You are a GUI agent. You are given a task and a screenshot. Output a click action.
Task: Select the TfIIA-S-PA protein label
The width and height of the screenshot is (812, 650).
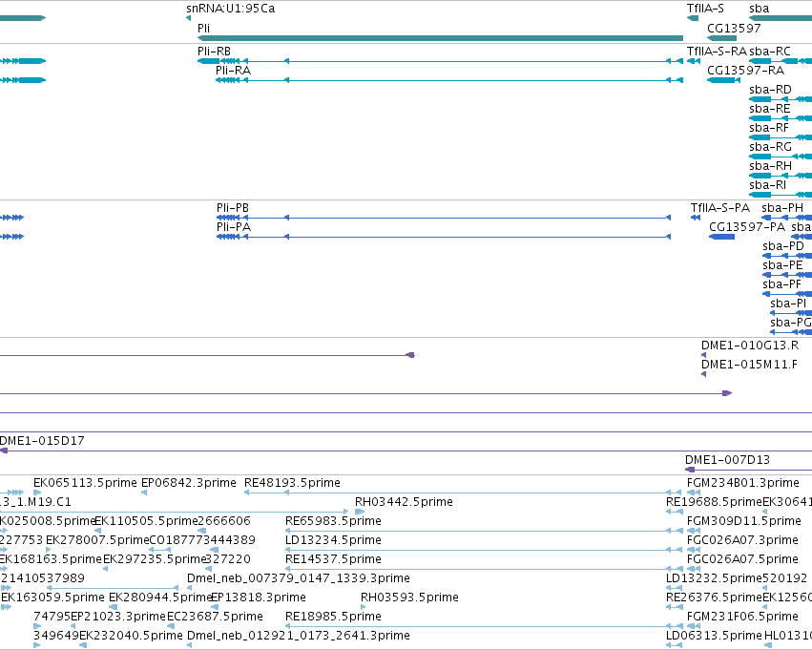(x=719, y=208)
